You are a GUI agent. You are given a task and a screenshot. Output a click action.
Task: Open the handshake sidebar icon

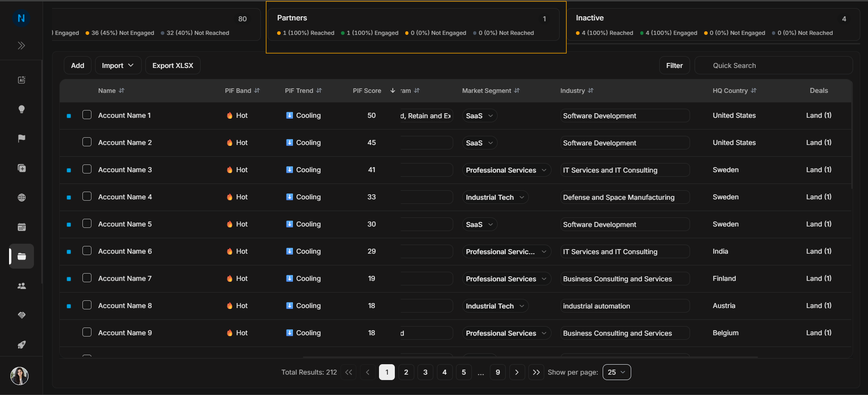point(21,315)
